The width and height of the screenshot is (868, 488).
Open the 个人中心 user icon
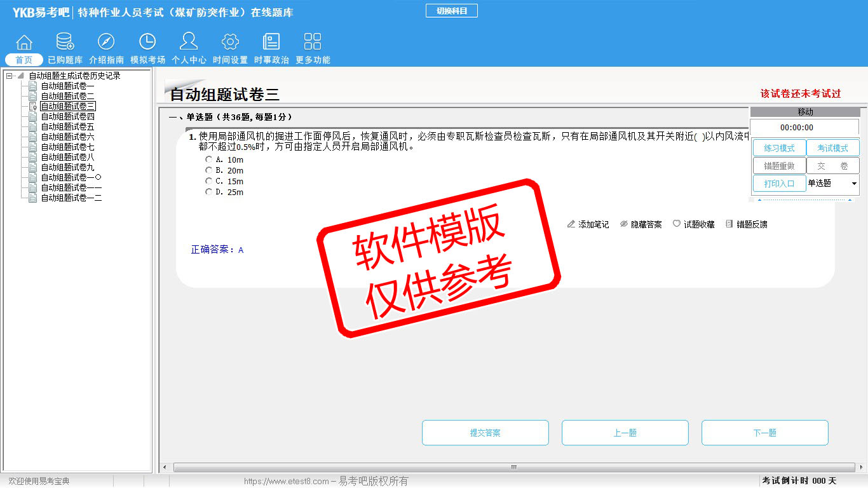[x=189, y=43]
